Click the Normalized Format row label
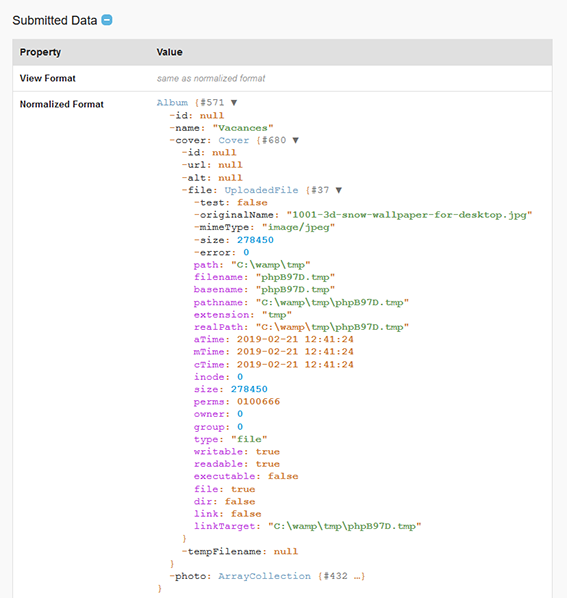Screen dimensions: 567x598 (x=62, y=104)
